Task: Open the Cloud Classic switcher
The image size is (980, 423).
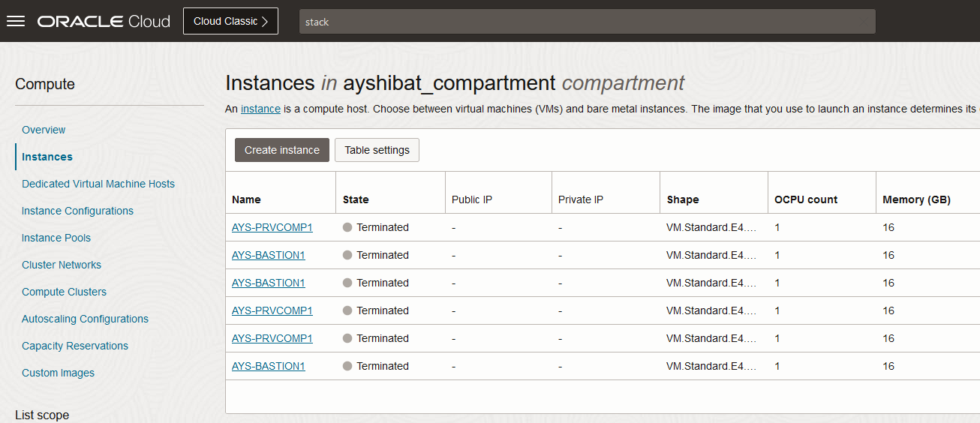Action: click(x=230, y=21)
